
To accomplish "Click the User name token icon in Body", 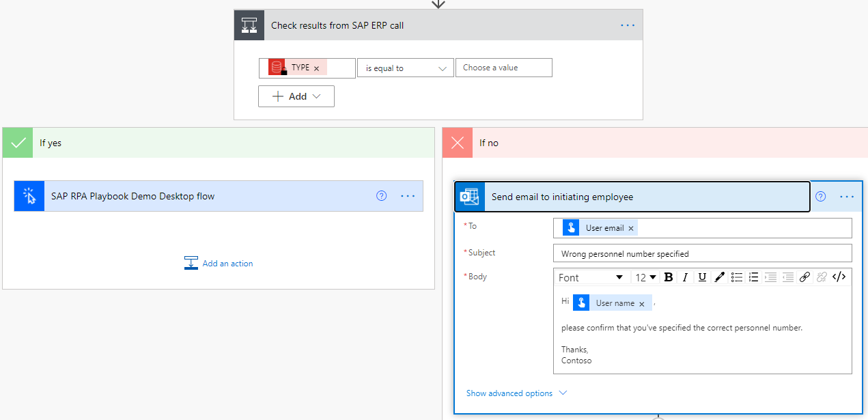I will pyautogui.click(x=581, y=303).
